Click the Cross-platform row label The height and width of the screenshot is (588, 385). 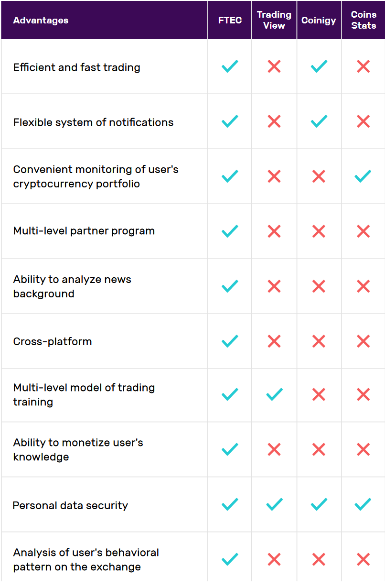(53, 341)
